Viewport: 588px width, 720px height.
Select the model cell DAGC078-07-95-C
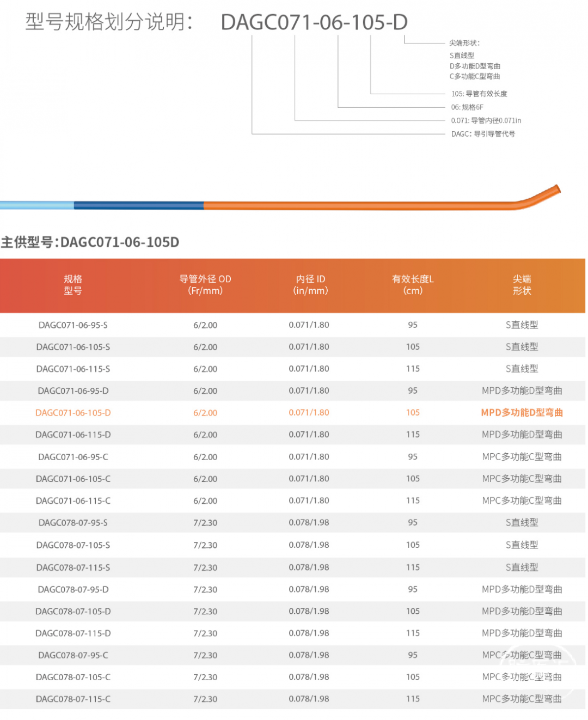[x=73, y=655]
